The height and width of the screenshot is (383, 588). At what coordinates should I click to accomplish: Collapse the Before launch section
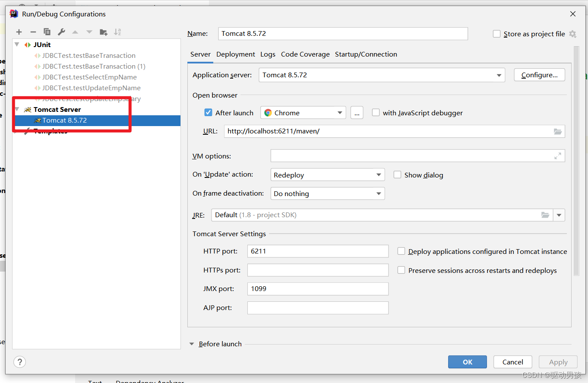[192, 344]
